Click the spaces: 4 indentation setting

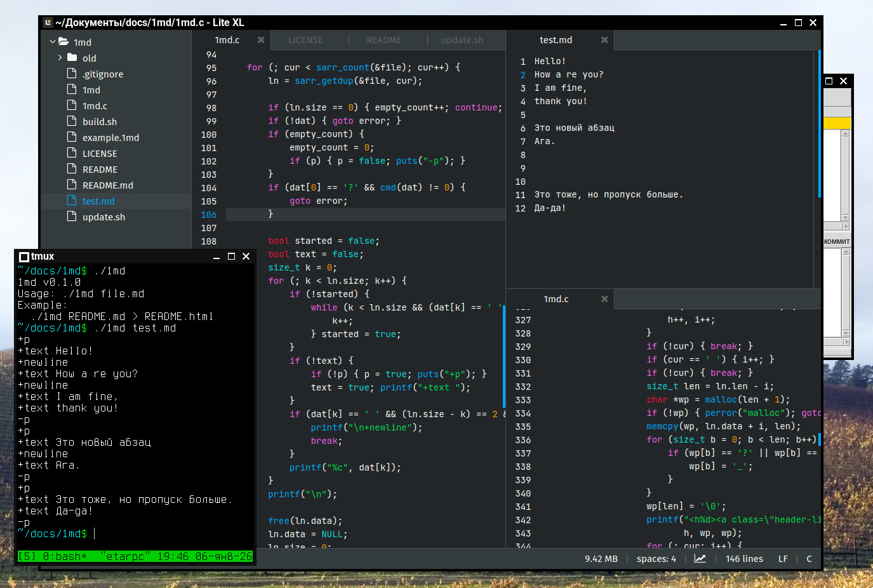656,559
